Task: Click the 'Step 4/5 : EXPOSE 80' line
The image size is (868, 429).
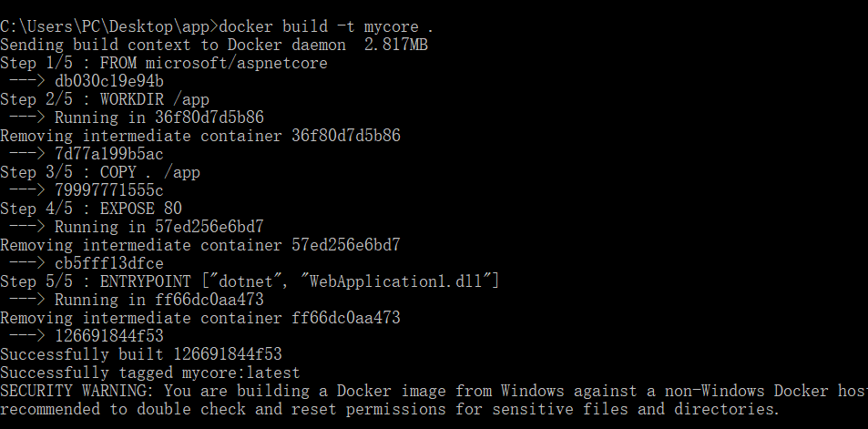Action: tap(91, 209)
